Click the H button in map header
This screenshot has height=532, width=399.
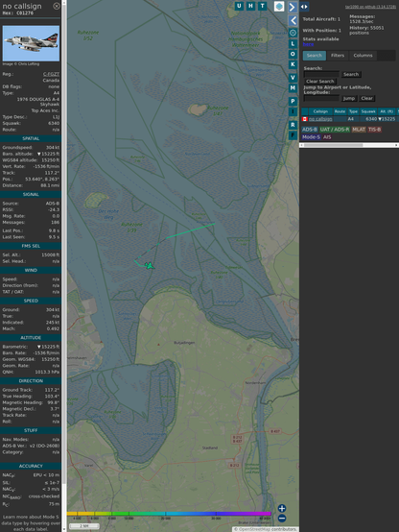pyautogui.click(x=250, y=6)
